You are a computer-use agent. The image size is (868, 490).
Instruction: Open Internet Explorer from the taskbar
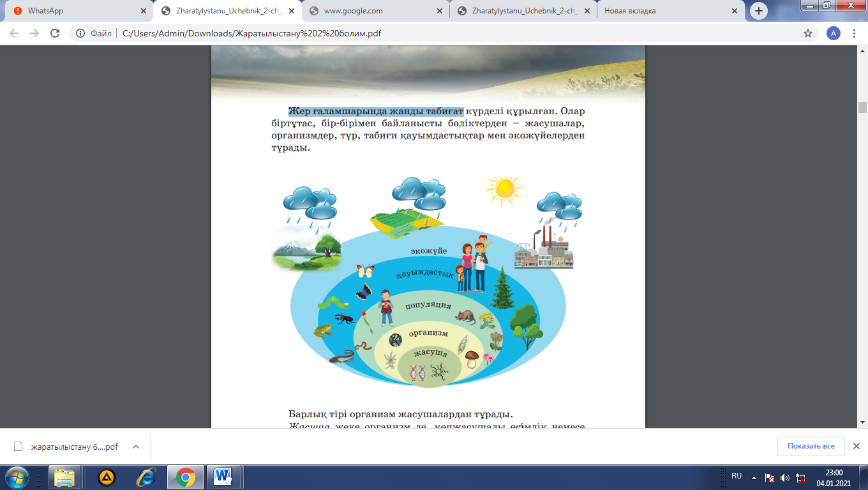[146, 477]
